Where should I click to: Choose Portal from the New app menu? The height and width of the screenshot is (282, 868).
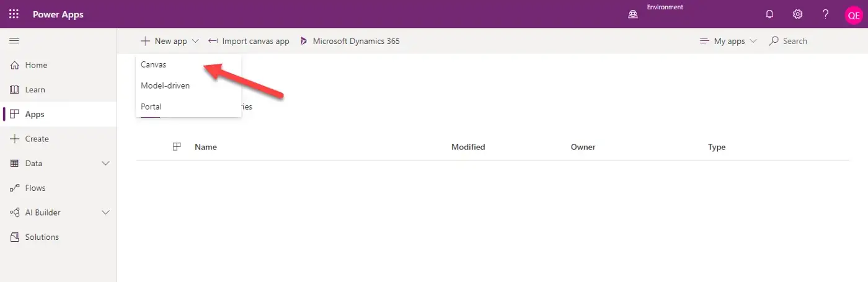coord(188,107)
